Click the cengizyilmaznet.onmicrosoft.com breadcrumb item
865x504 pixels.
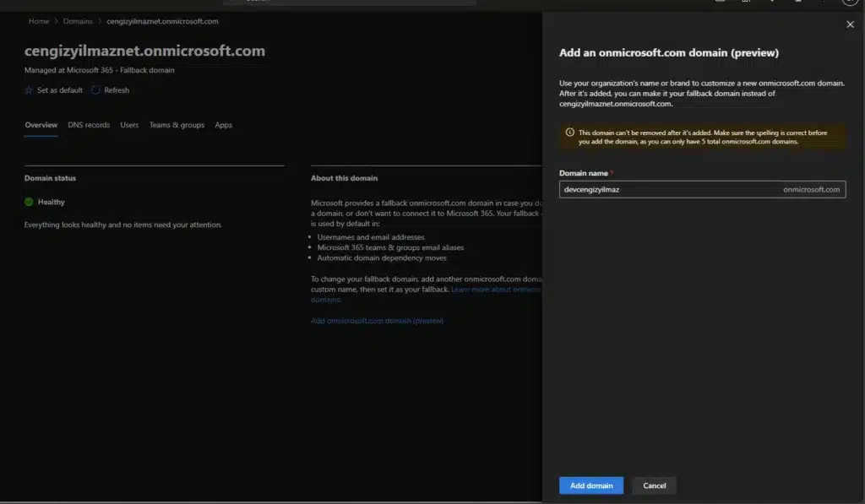tap(162, 21)
